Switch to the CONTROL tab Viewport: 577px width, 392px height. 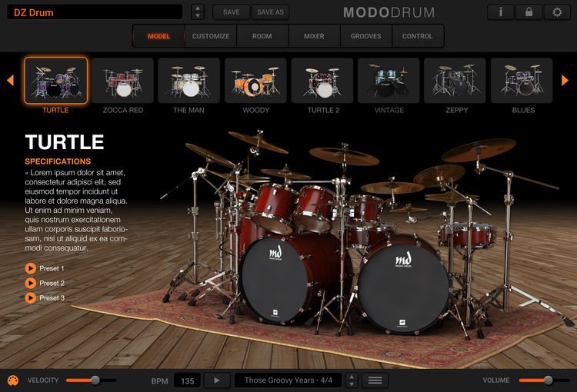pos(417,36)
